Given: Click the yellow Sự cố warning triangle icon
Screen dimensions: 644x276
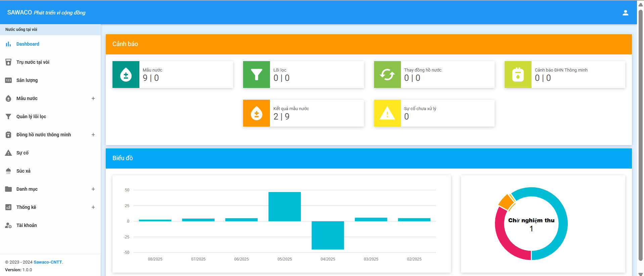Looking at the screenshot, I should (387, 113).
